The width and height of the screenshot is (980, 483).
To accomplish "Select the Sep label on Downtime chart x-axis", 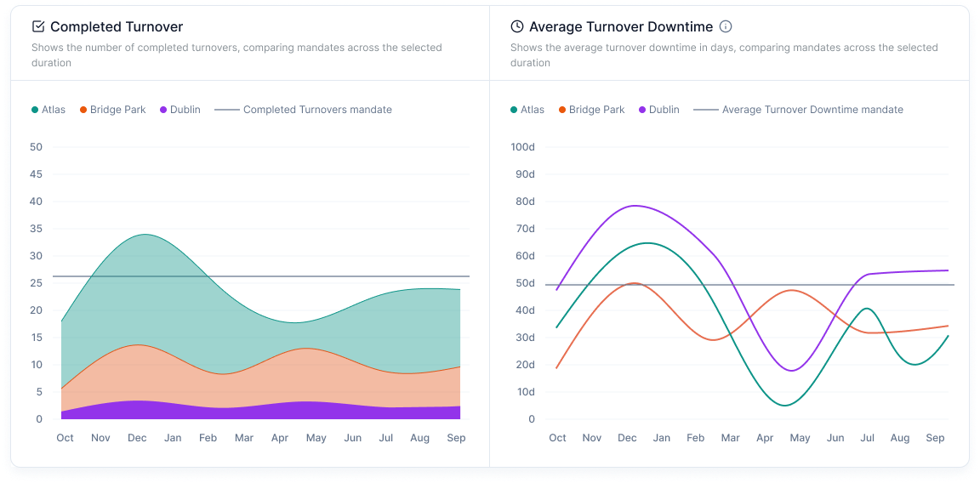I will tap(935, 438).
